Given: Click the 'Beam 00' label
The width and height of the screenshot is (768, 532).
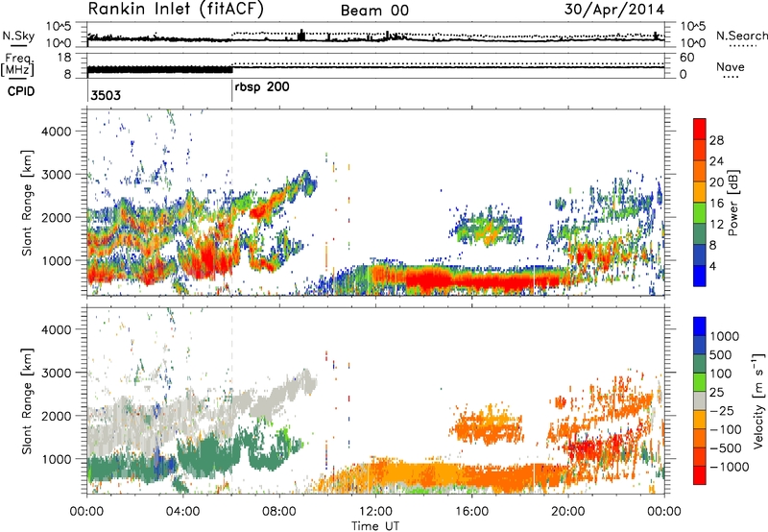Looking at the screenshot, I should (x=374, y=11).
